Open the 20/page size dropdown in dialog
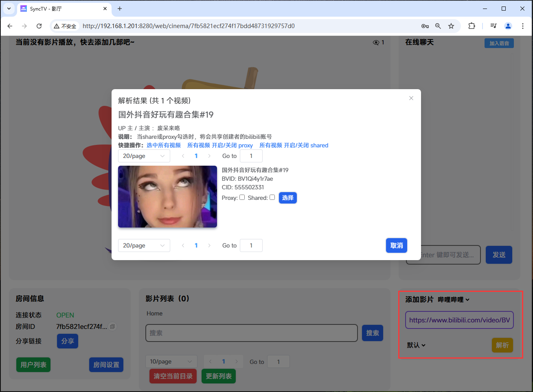The image size is (533, 392). point(144,156)
